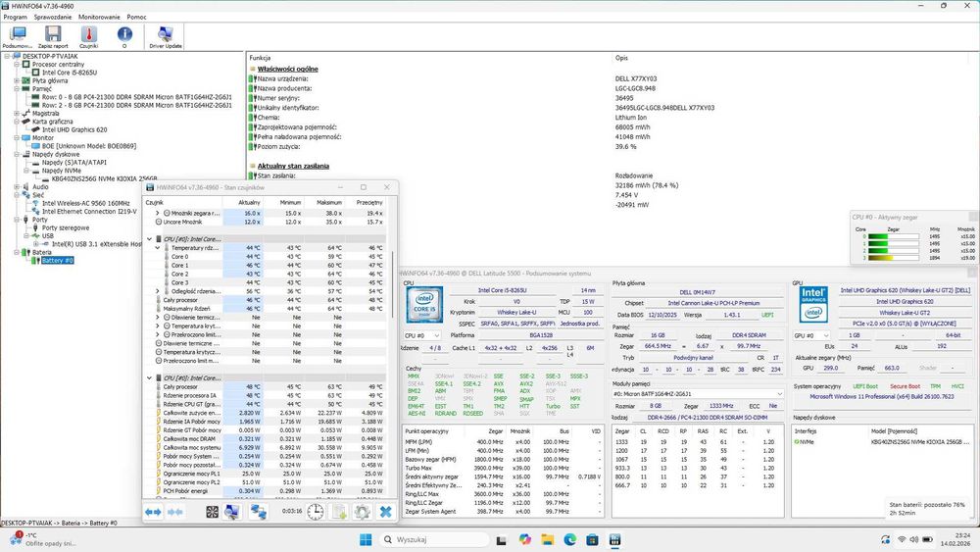Launch the Driver Update toolbar icon
The image size is (980, 552).
166,37
